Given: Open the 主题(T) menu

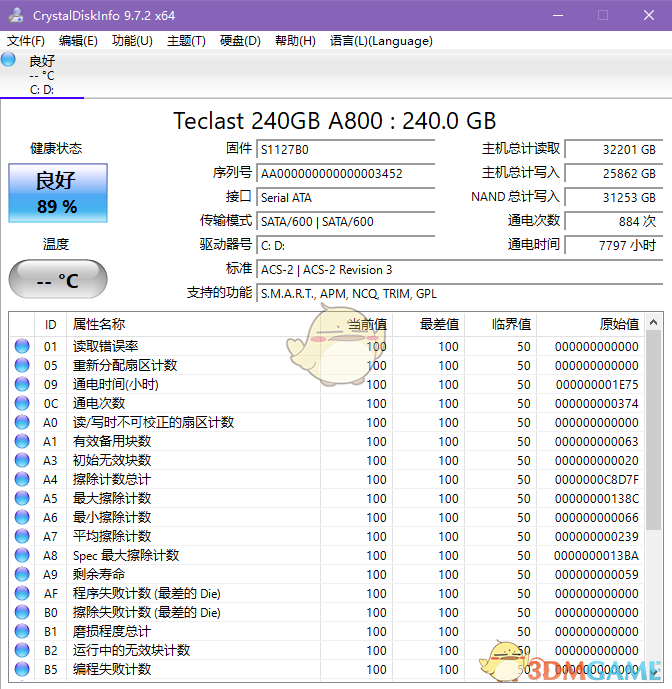Looking at the screenshot, I should click(186, 41).
